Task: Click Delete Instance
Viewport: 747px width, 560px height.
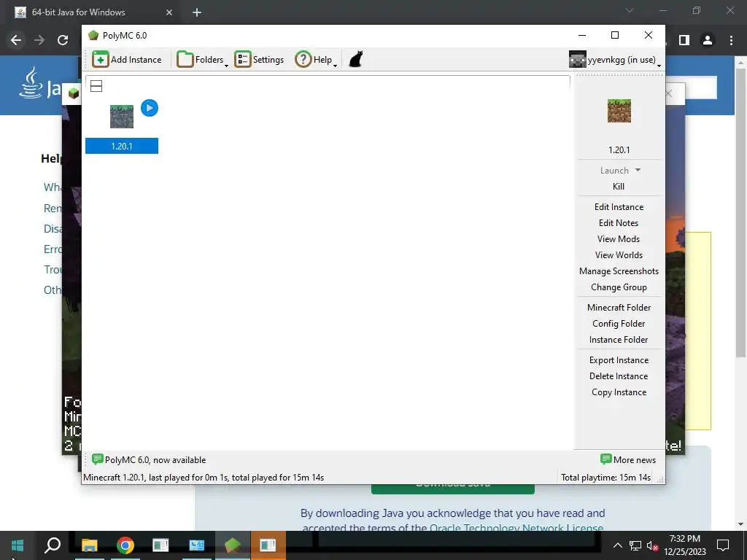Action: (x=619, y=376)
